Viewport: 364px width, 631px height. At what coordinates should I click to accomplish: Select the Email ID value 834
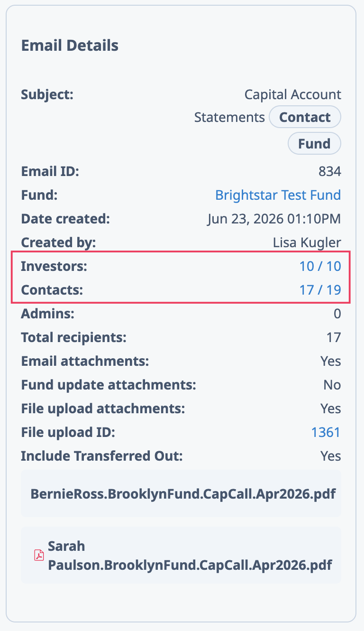click(330, 171)
